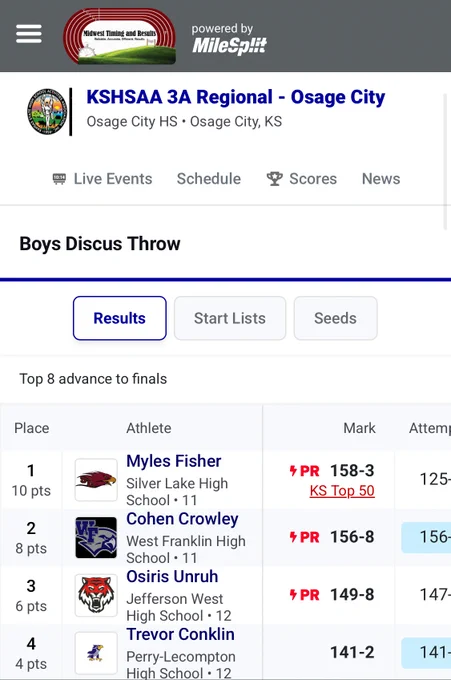Click the page vertical scrollbar
Image resolution: width=451 pixels, height=680 pixels.
click(445, 161)
